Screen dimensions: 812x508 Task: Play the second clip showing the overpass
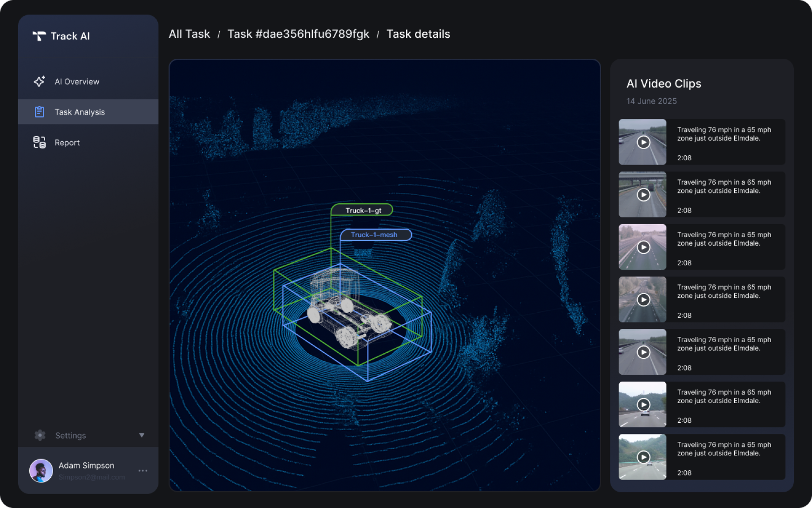pyautogui.click(x=643, y=194)
